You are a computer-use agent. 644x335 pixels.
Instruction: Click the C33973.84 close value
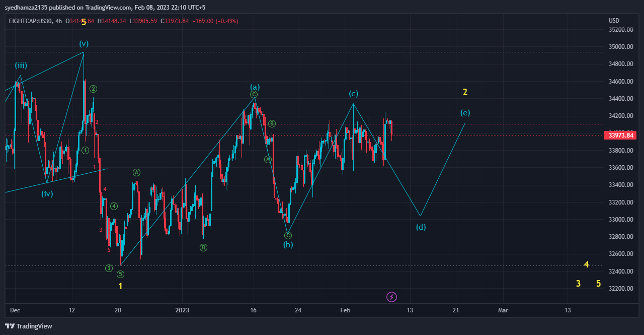pos(175,21)
